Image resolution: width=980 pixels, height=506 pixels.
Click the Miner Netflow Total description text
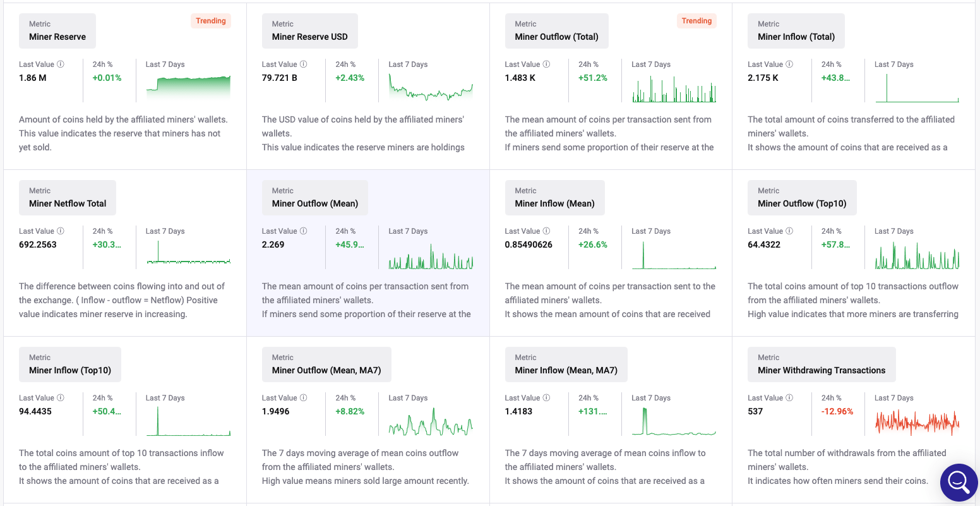click(122, 300)
